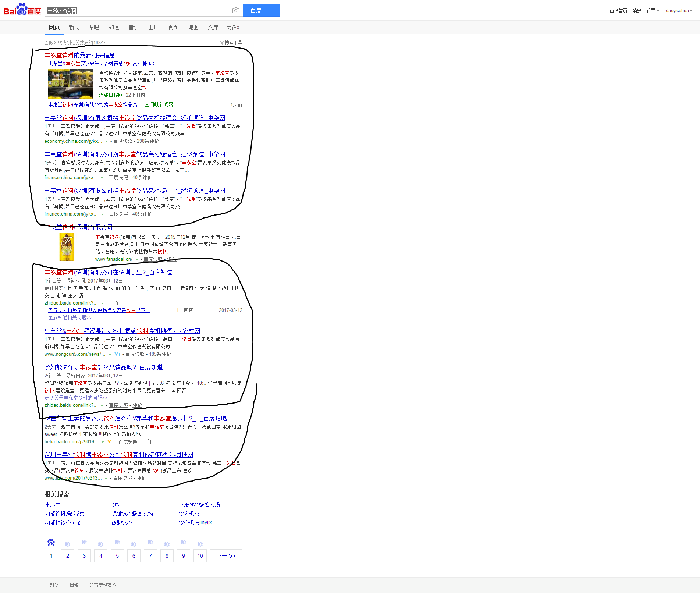
Task: Switch to the 贴吧 tab
Action: click(x=94, y=27)
